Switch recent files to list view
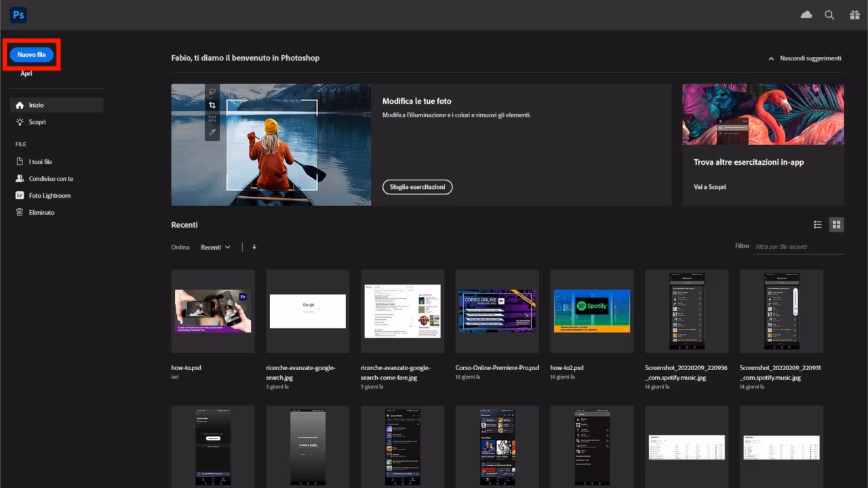868x488 pixels. click(x=818, y=224)
